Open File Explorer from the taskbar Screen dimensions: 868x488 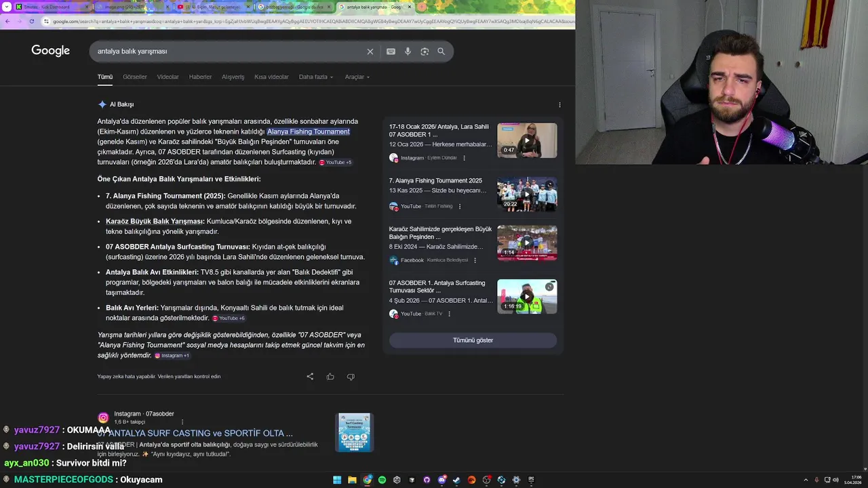pyautogui.click(x=352, y=480)
